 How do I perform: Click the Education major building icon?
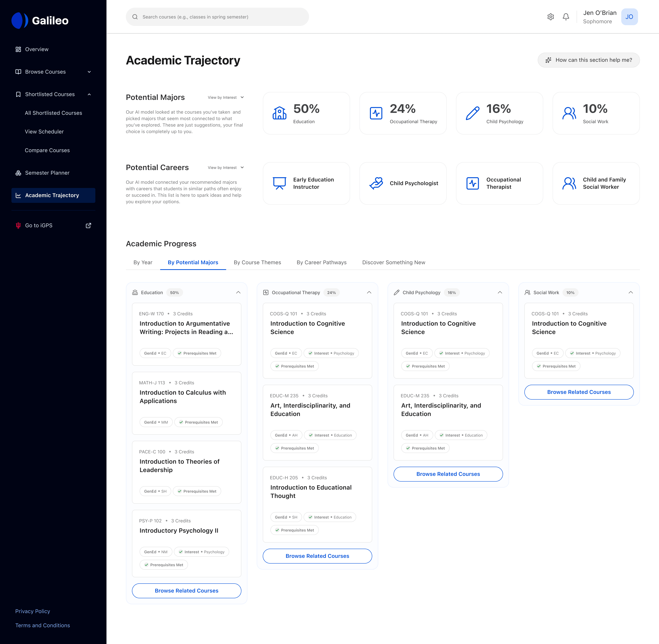279,113
